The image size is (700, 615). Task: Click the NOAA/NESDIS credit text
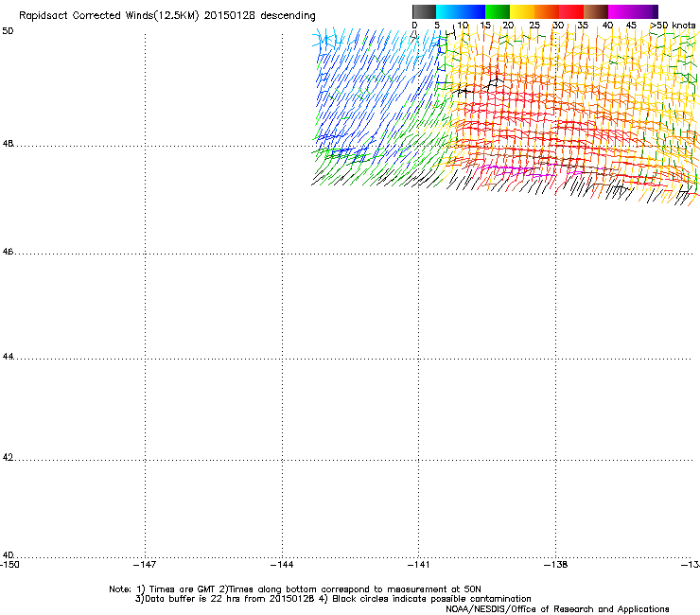click(x=557, y=609)
